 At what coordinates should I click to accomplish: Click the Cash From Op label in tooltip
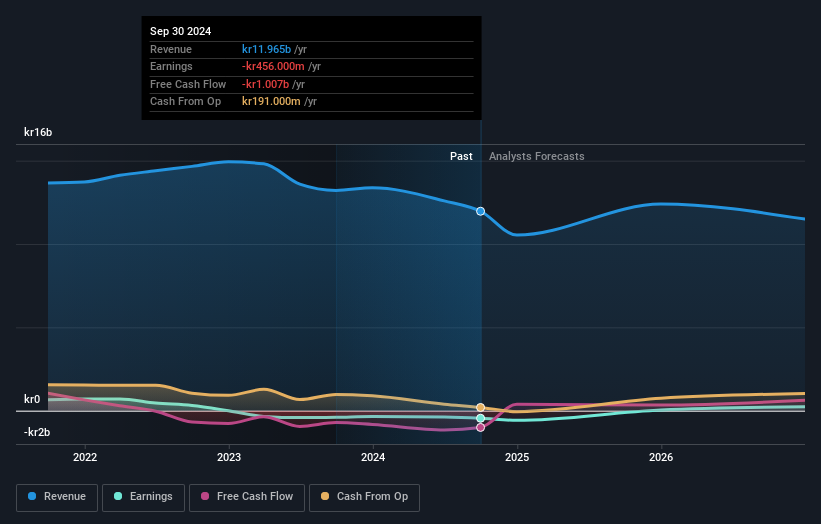[185, 102]
